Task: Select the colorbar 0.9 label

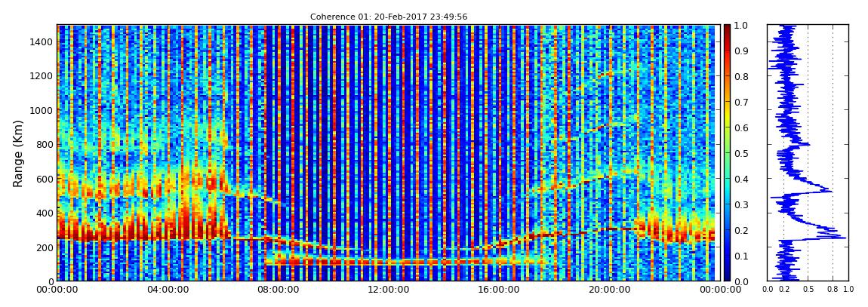Action: (x=743, y=51)
